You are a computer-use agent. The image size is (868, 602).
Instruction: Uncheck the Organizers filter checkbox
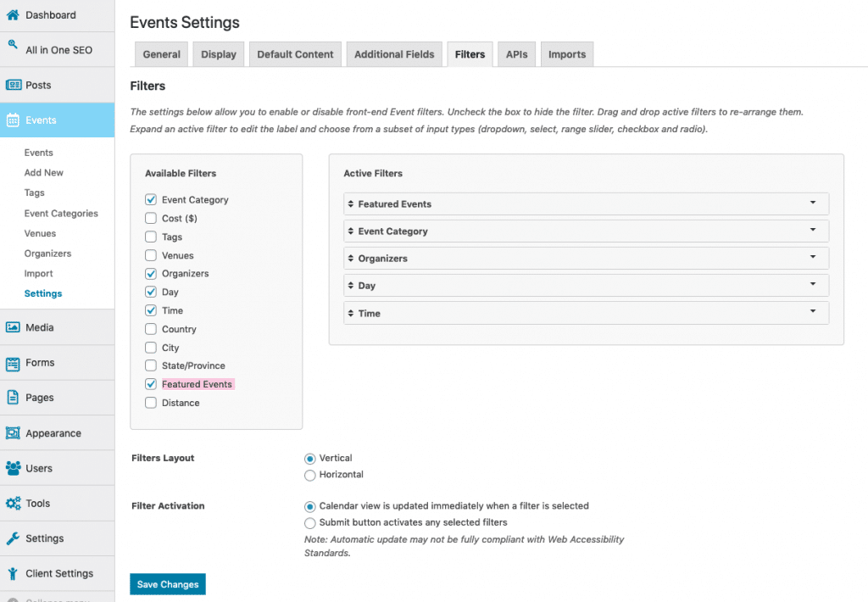point(151,274)
